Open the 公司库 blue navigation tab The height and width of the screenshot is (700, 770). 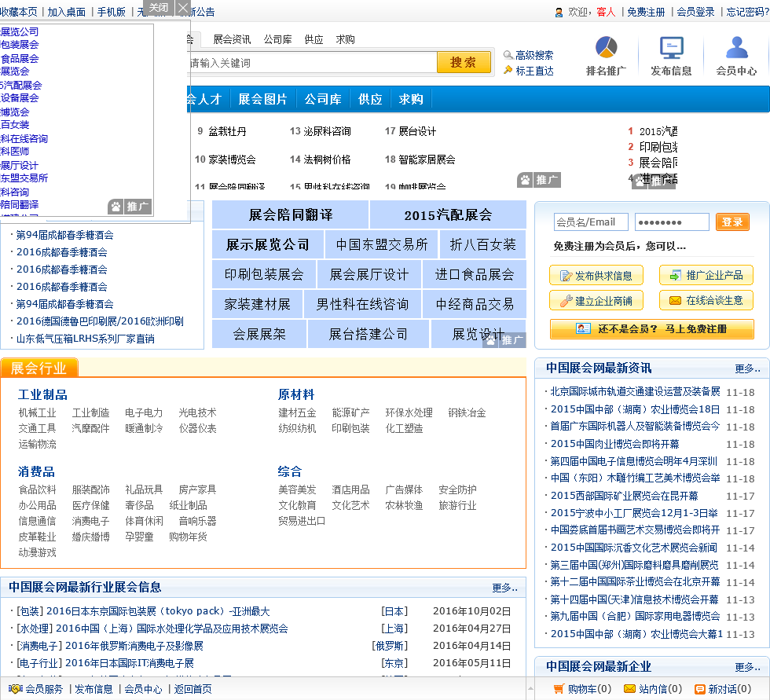click(x=323, y=99)
